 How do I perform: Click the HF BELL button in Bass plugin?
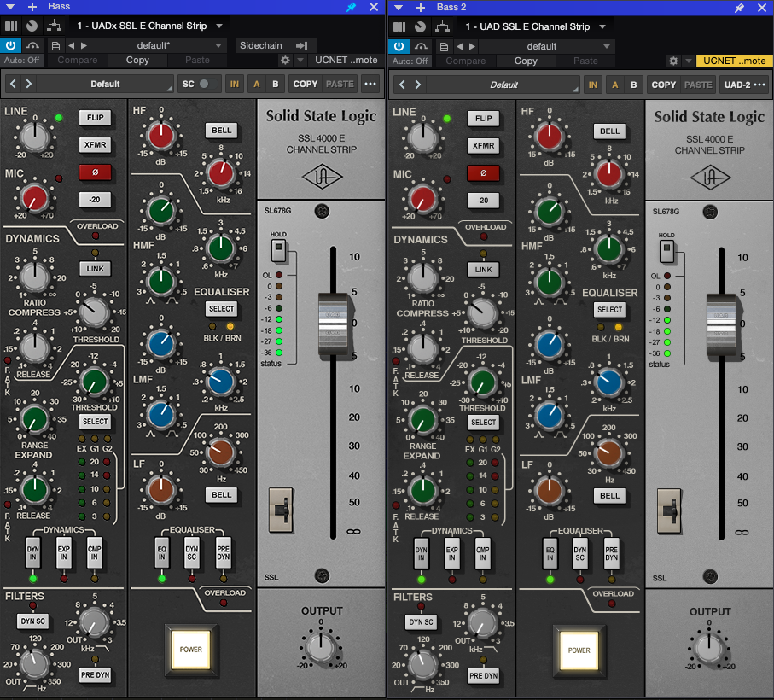[x=221, y=131]
